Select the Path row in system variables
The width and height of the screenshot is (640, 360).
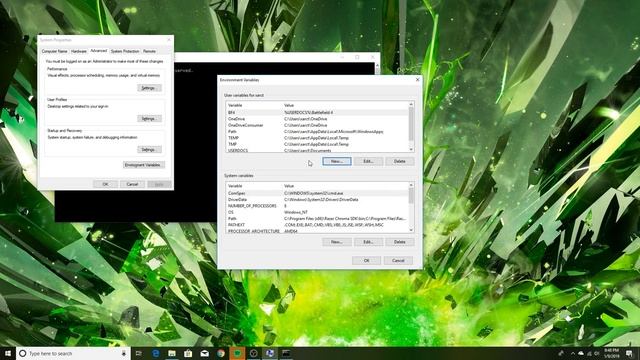point(317,219)
